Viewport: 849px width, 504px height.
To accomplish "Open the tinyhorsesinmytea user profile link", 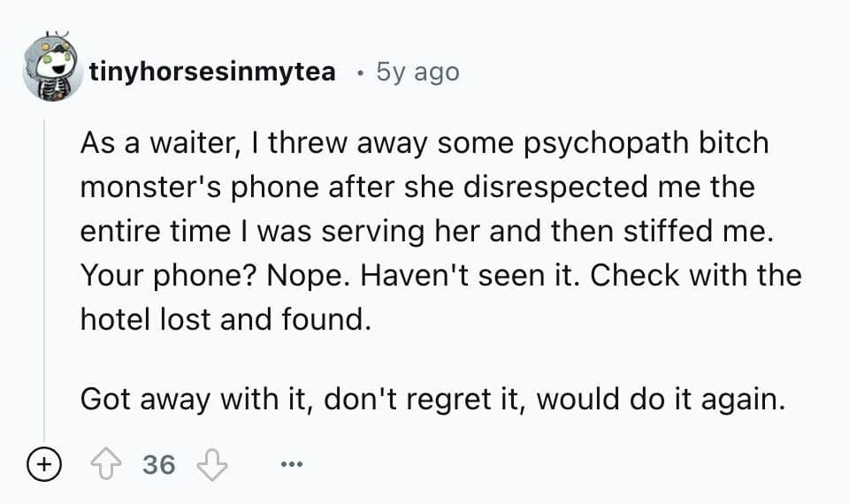I will (x=212, y=72).
